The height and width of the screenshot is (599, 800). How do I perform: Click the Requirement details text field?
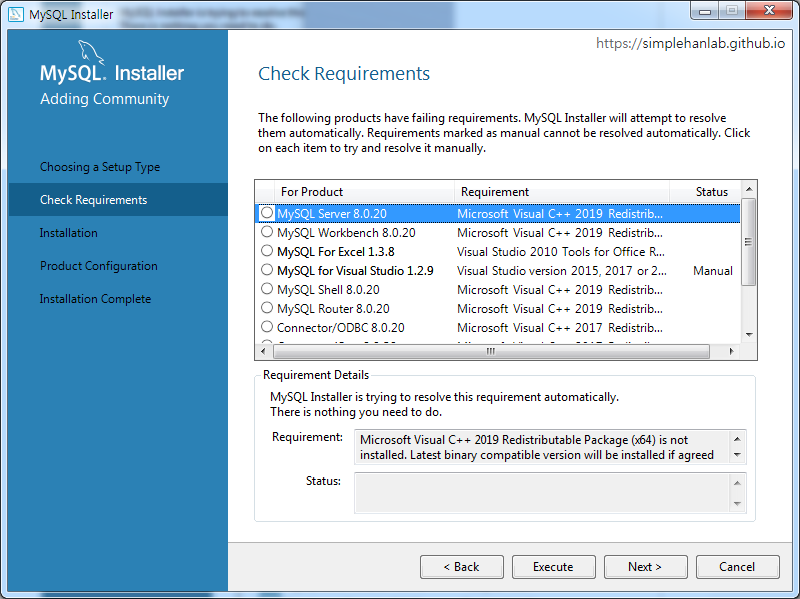click(x=542, y=447)
